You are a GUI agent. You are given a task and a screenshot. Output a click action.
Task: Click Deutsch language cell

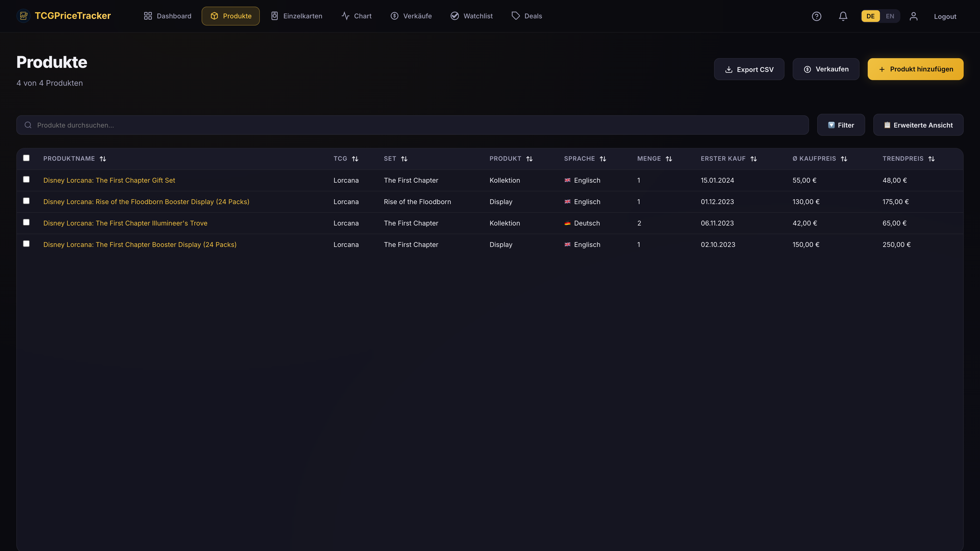[x=582, y=223]
